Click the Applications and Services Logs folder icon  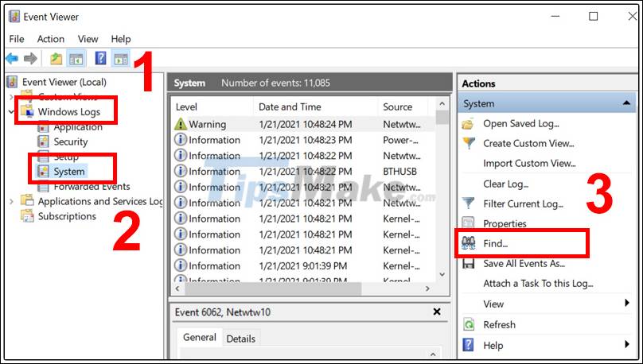tap(27, 200)
